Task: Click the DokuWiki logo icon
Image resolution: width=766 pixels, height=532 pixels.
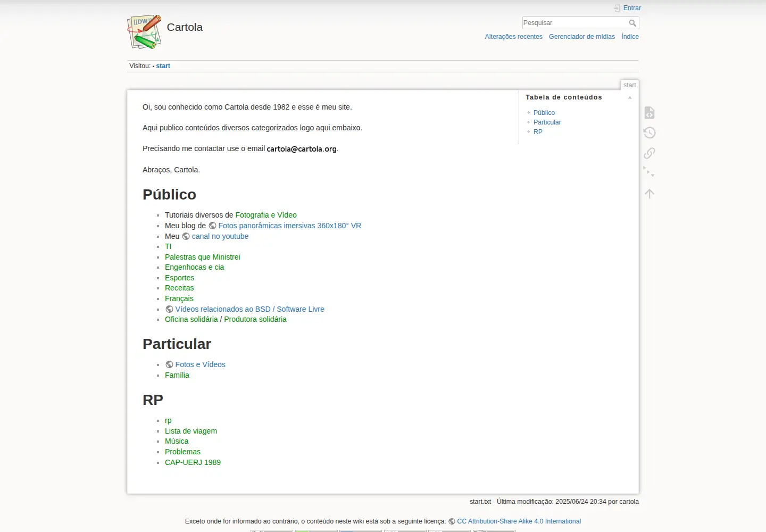Action: tap(144, 32)
